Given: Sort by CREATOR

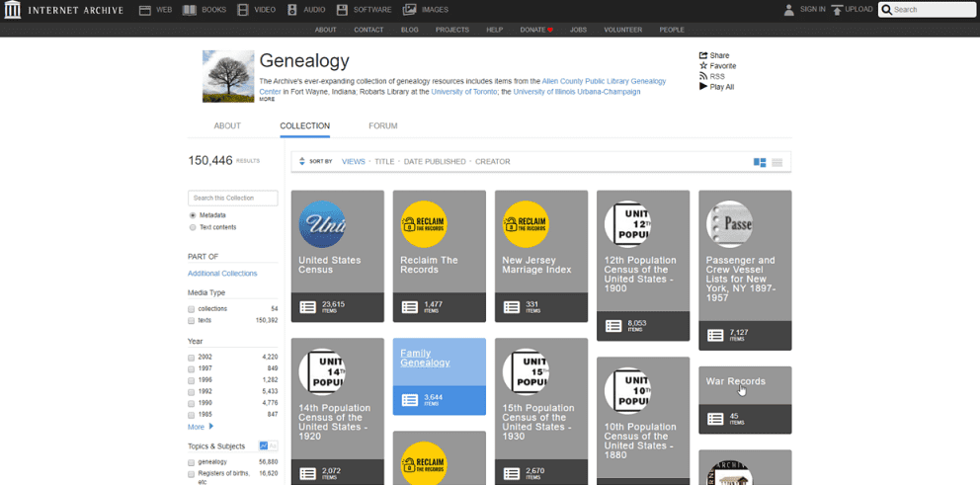Looking at the screenshot, I should tap(493, 161).
